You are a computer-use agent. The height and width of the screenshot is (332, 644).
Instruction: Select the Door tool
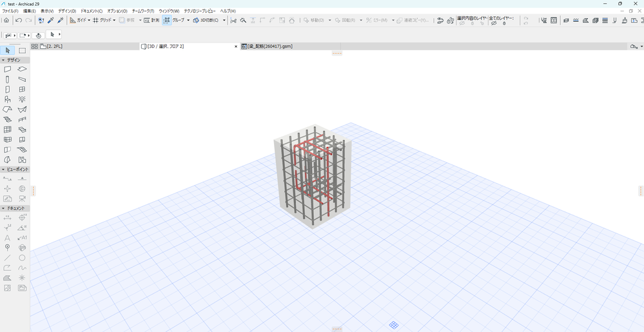(7, 89)
